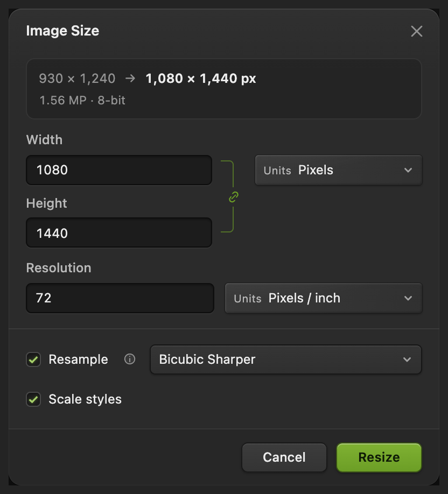The image size is (448, 494).
Task: Click the arrow between old and new dimensions
Action: click(130, 79)
